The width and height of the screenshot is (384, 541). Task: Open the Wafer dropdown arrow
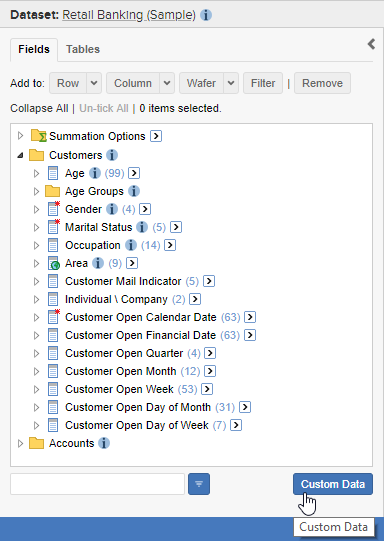pos(231,83)
